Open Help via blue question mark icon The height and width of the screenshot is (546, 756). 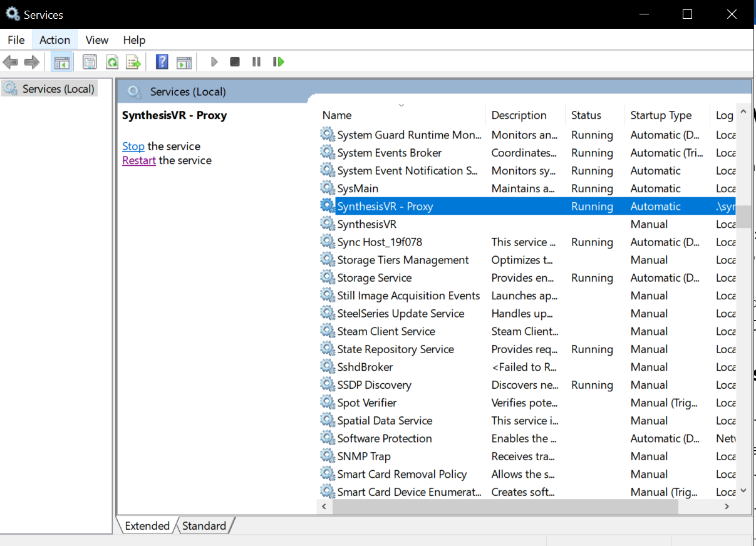(162, 62)
